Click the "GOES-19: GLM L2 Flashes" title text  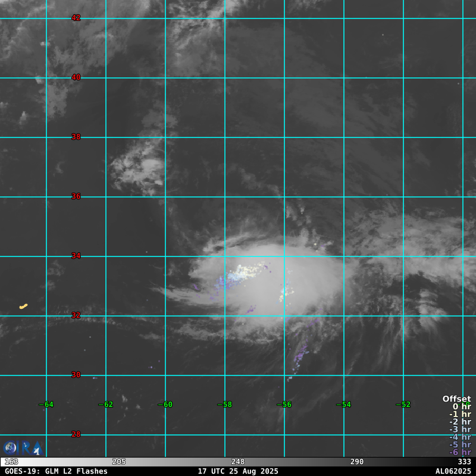coord(56,471)
